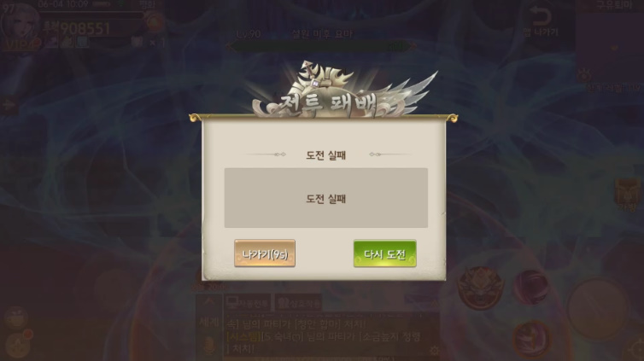Select the 세계 world chat tab
This screenshot has width=644, height=361.
(209, 322)
